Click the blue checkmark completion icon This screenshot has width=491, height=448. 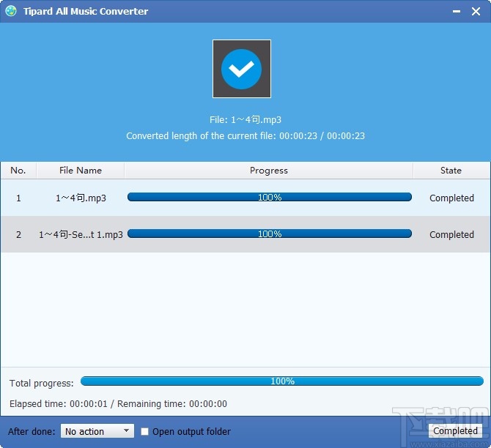tap(241, 69)
